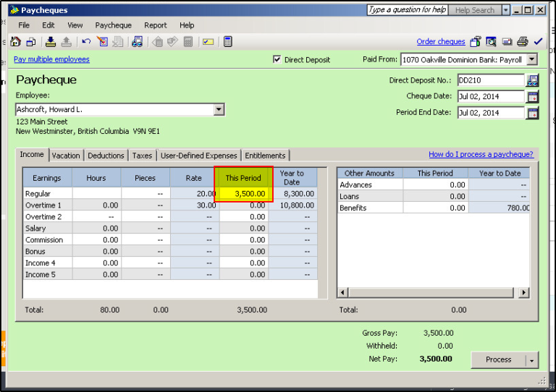Open the Process button dropdown arrow

(532, 360)
